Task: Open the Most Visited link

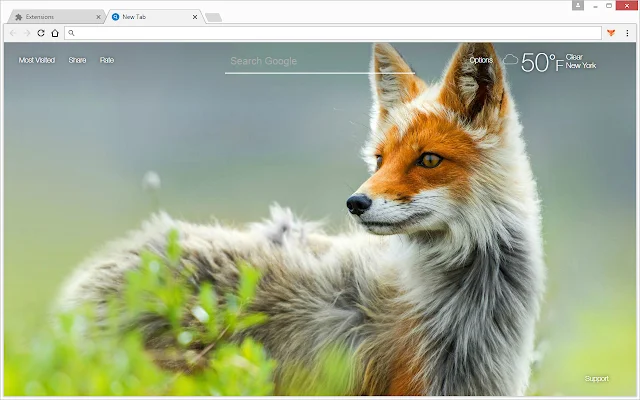Action: click(37, 60)
